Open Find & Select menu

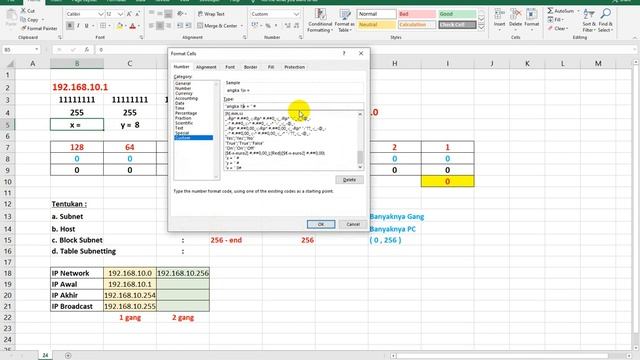[606, 20]
